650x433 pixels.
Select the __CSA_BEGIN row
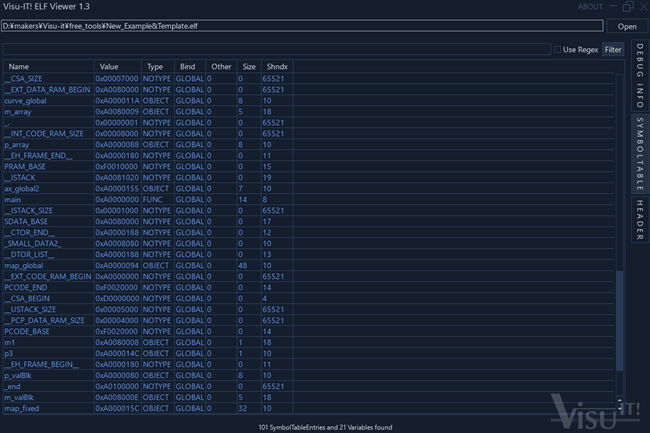[308, 298]
